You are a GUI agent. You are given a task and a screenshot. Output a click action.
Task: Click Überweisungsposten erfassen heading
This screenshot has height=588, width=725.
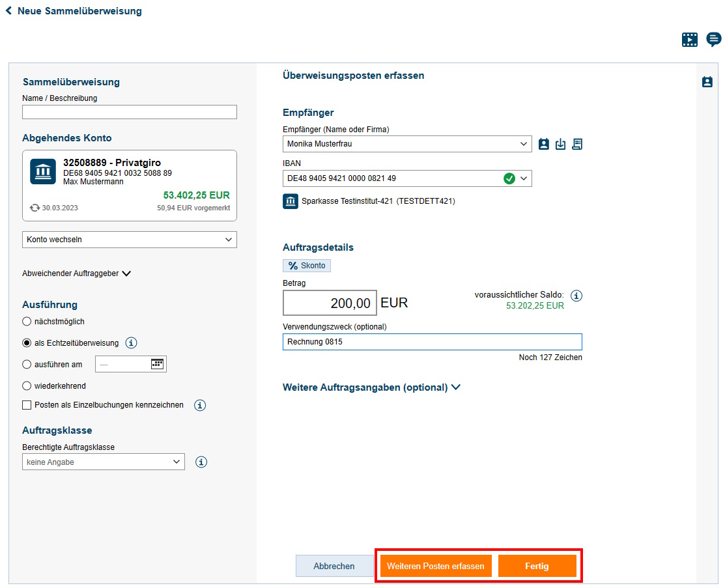click(x=353, y=76)
